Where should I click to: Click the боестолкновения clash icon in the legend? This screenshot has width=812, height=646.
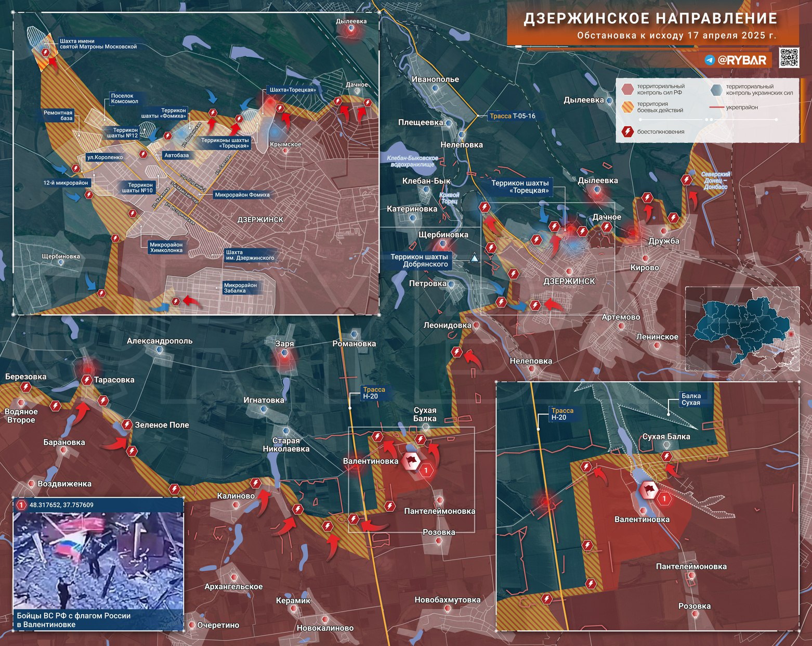point(627,132)
